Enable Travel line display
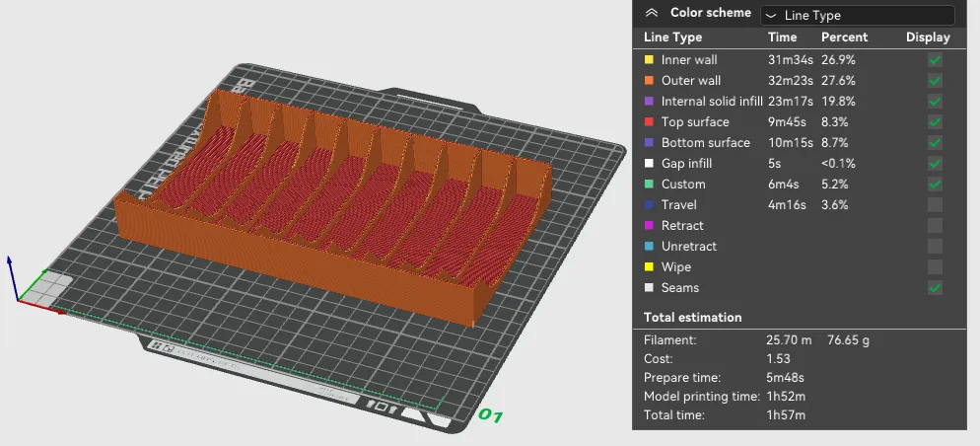This screenshot has height=446, width=980. pos(935,204)
